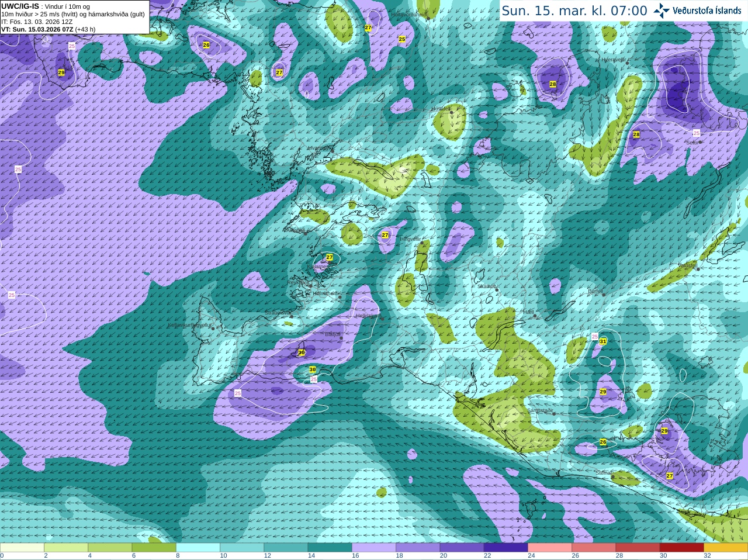Click the dark teal 14–16 legend swatch

(330, 548)
